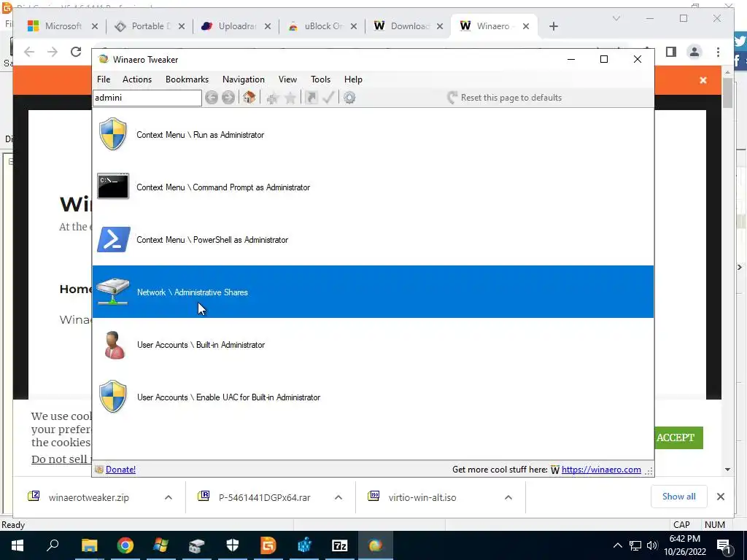Select Context Menu \ Run as Administrator

[x=373, y=134]
